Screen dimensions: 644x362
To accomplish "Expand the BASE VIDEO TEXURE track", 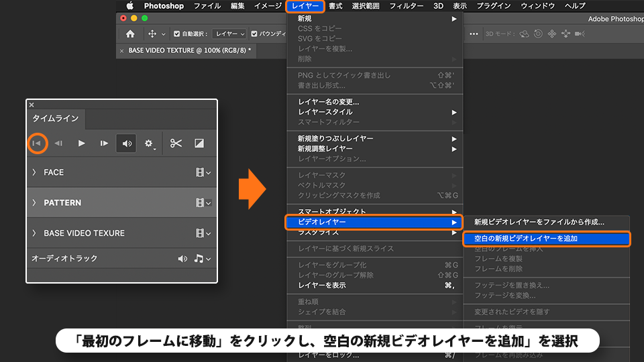I will tap(34, 233).
